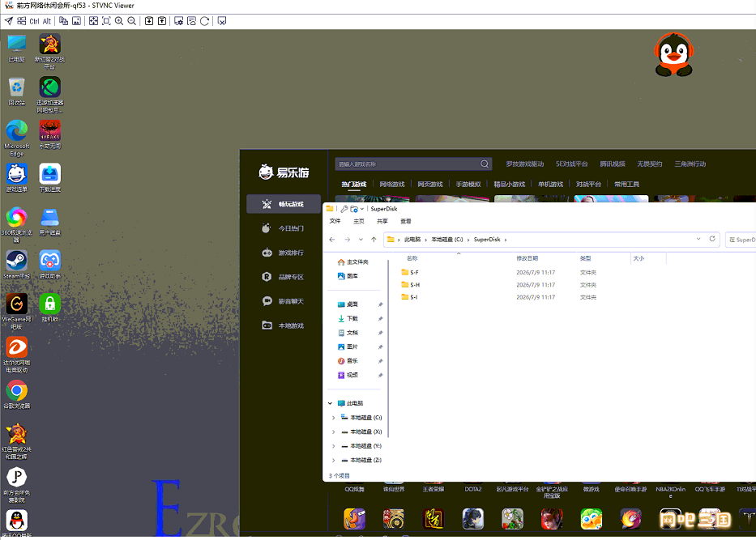Select 品牌专区 in 易乐游 sidebar
Screen dimensions: 756x540
(284, 277)
